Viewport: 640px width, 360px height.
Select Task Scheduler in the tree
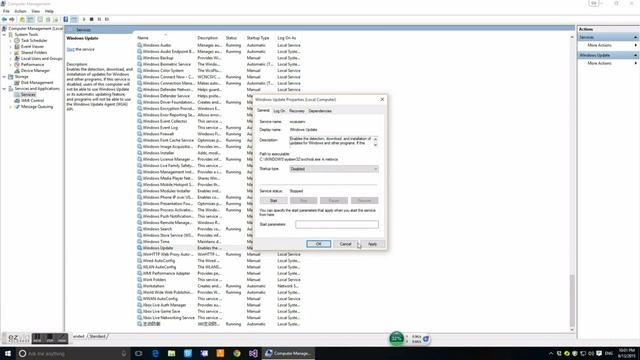point(34,40)
